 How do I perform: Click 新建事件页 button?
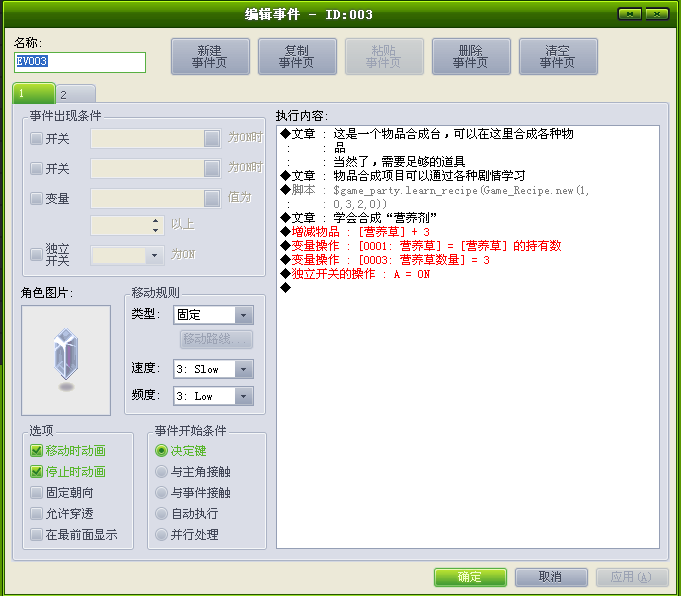pyautogui.click(x=210, y=56)
